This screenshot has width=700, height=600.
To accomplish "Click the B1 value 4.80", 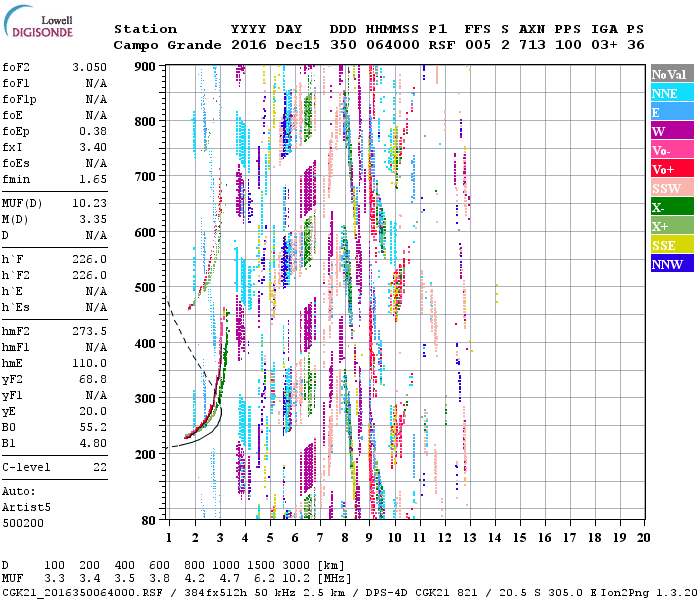I will coord(93,443).
